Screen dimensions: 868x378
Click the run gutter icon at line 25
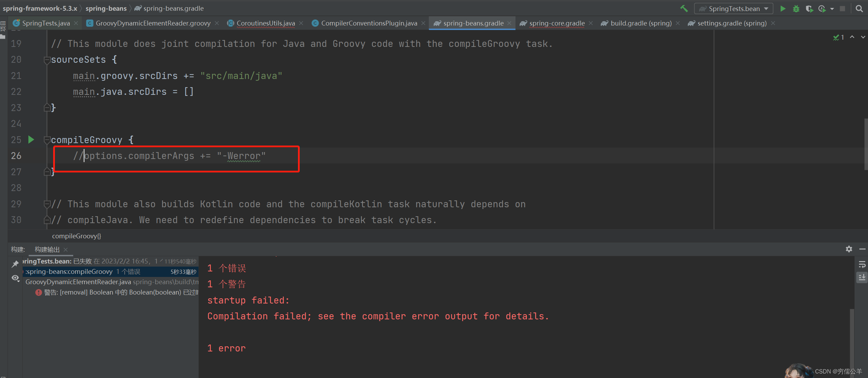click(31, 140)
